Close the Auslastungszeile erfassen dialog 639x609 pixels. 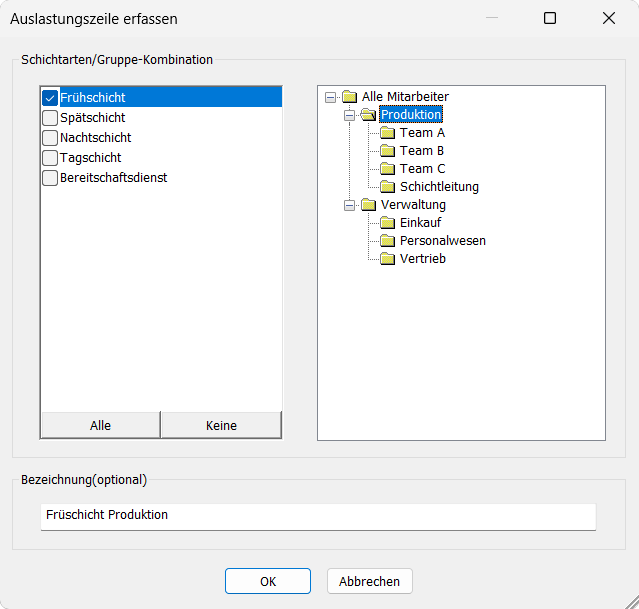pos(609,18)
